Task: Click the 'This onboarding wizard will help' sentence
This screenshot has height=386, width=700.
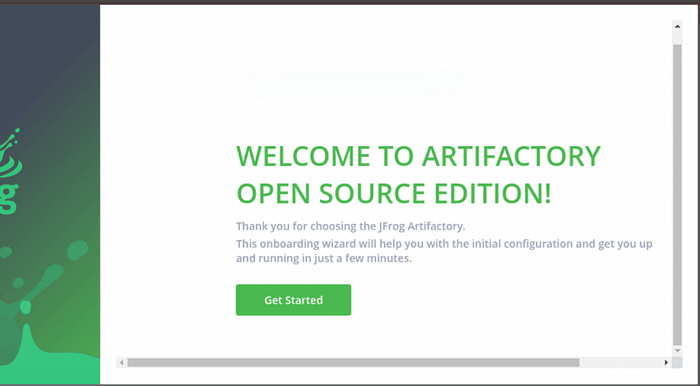Action: click(444, 251)
